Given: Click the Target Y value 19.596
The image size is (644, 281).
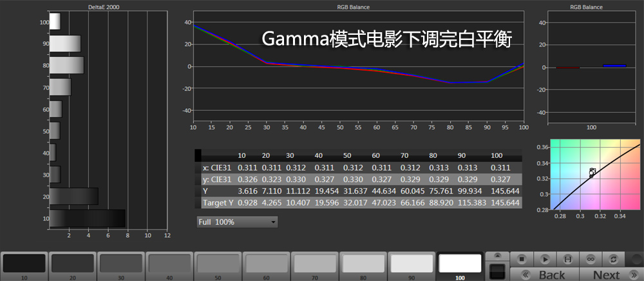Looking at the screenshot, I should [x=327, y=202].
